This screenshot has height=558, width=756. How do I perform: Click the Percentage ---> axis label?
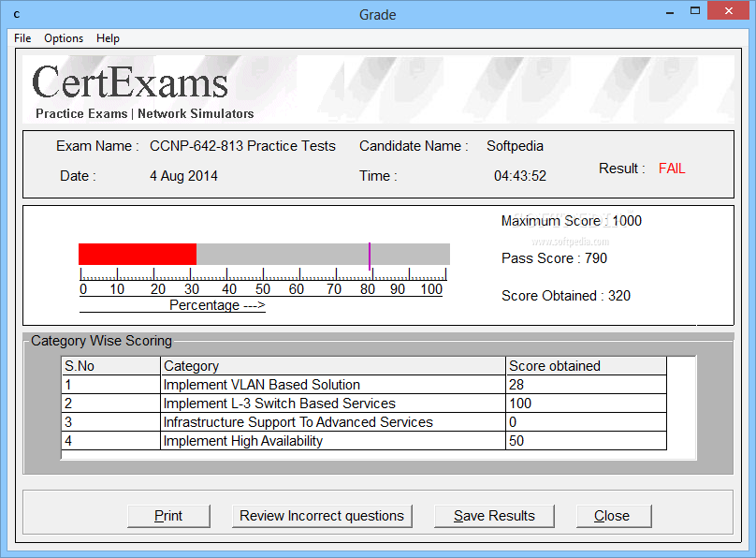pos(217,305)
